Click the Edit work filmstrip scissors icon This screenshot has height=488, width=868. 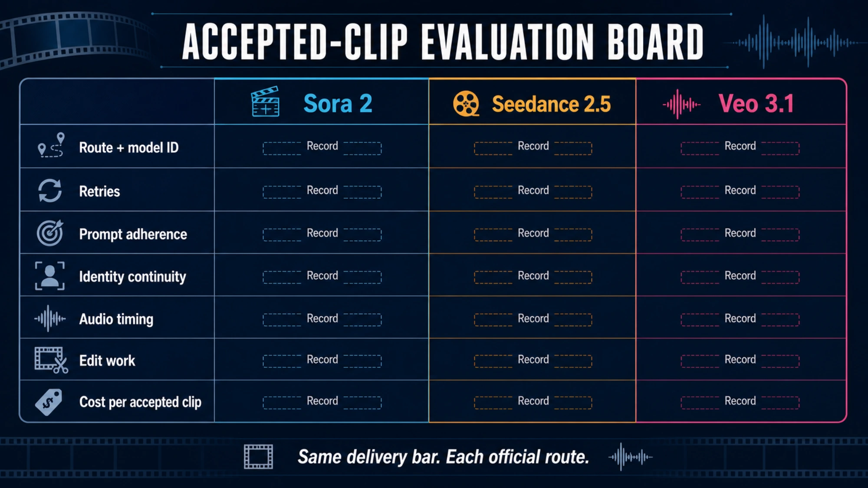51,360
